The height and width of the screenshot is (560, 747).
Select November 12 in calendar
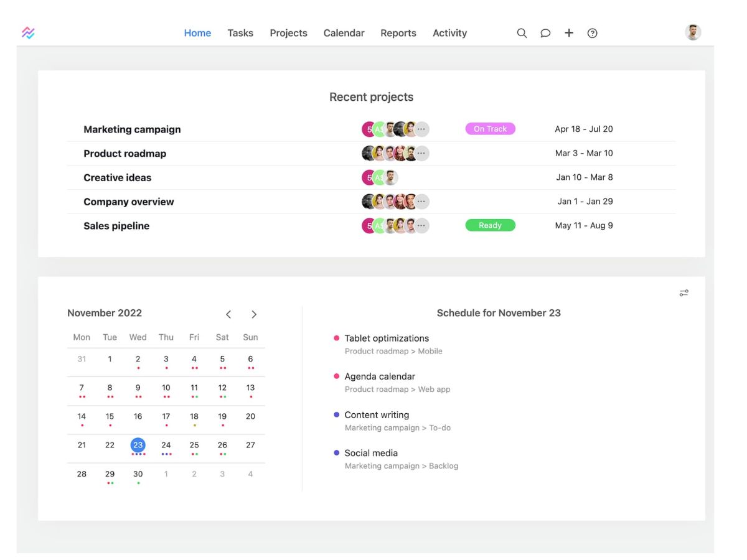tap(222, 388)
